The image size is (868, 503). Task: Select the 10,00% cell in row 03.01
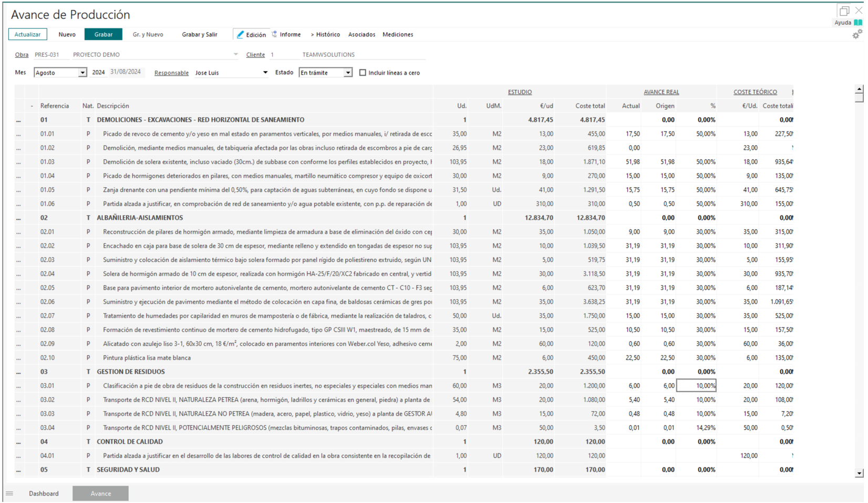(x=696, y=386)
